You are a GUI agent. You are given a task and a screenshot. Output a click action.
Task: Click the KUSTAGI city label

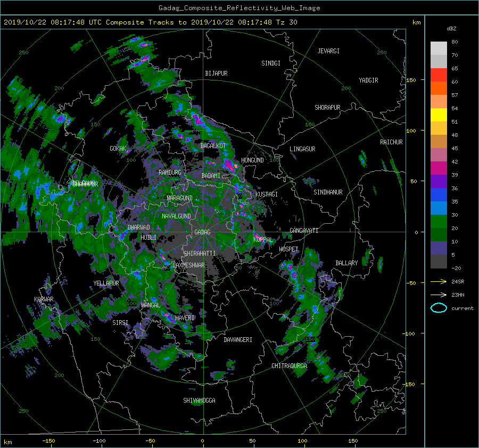coord(267,194)
